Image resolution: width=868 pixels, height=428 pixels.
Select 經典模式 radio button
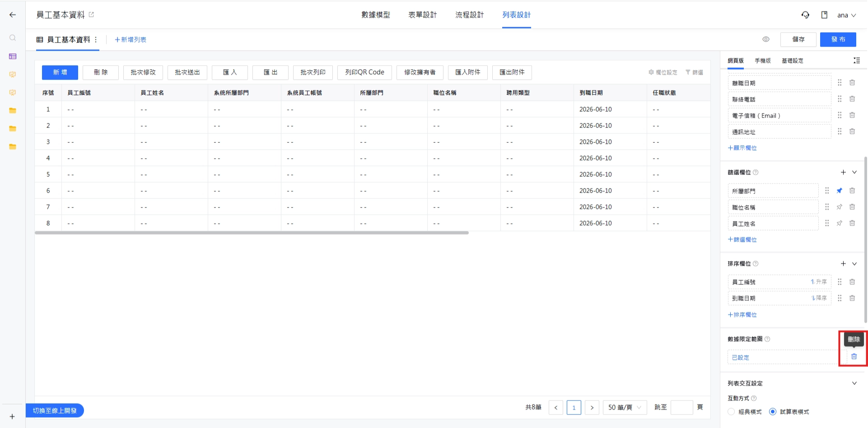[x=732, y=412]
